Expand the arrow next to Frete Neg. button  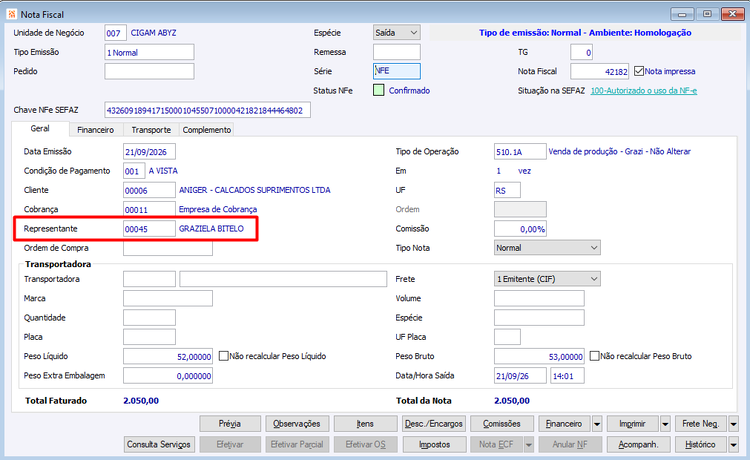733,424
